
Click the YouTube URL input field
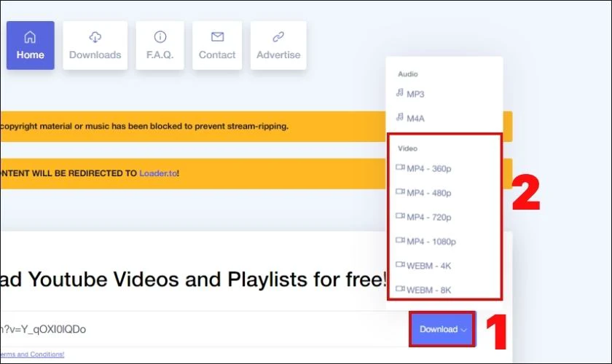click(x=203, y=329)
